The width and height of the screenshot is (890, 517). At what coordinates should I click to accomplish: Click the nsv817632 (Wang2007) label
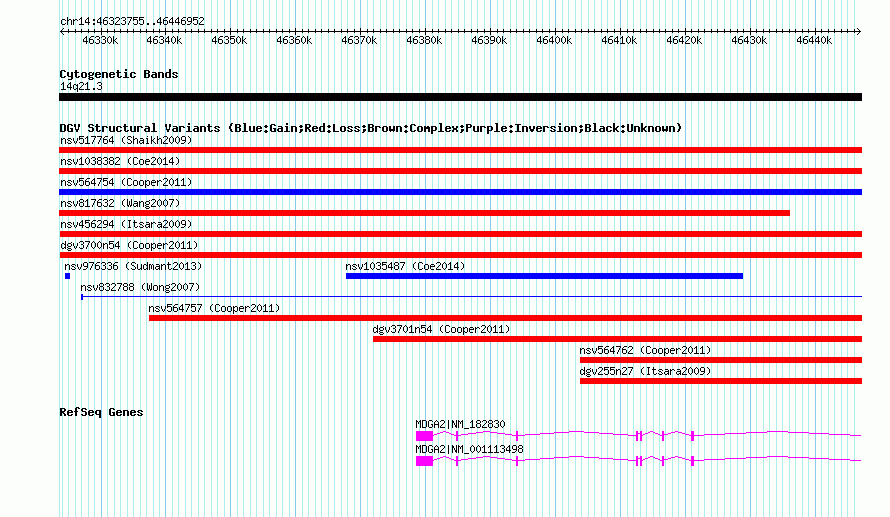tap(120, 203)
